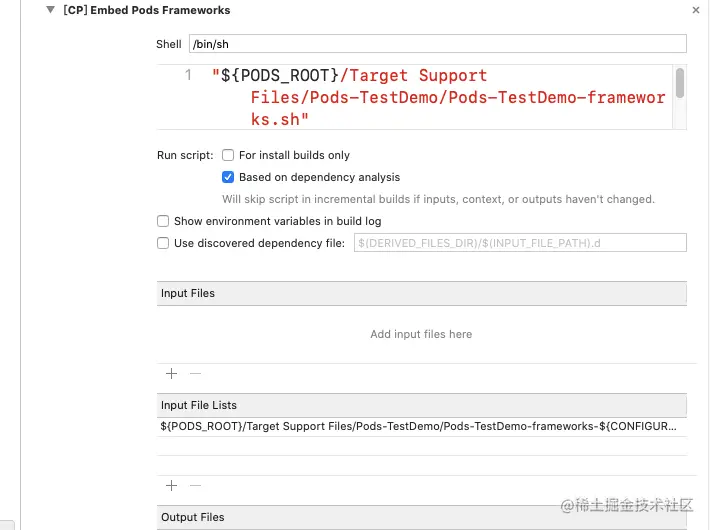Delete the Embed Pods Frameworks build phase

pyautogui.click(x=696, y=10)
